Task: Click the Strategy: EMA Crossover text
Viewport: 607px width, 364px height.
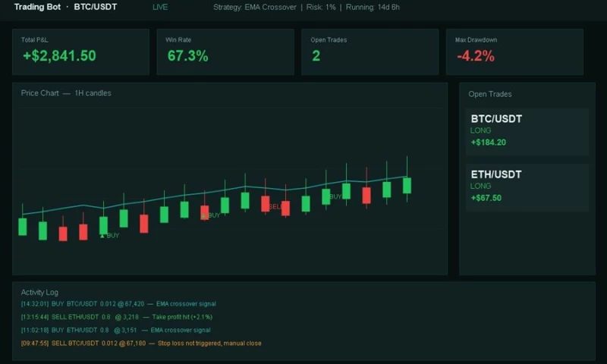Action: (x=255, y=7)
